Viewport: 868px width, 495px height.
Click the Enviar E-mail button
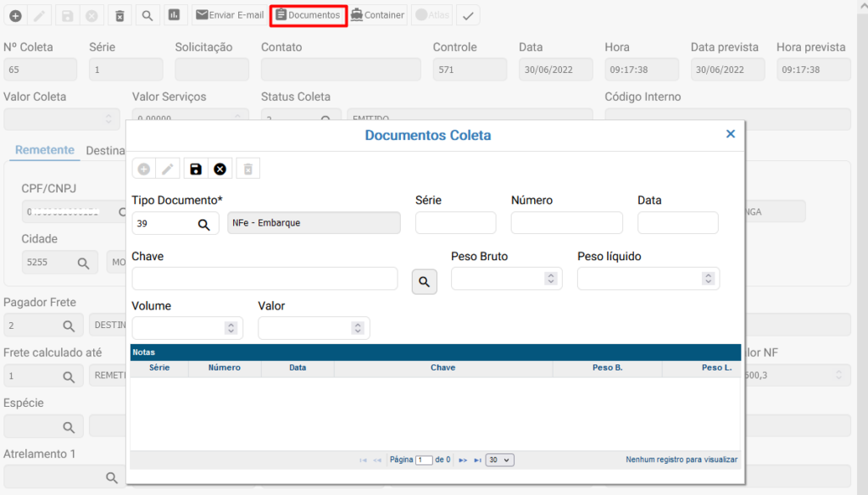(230, 15)
